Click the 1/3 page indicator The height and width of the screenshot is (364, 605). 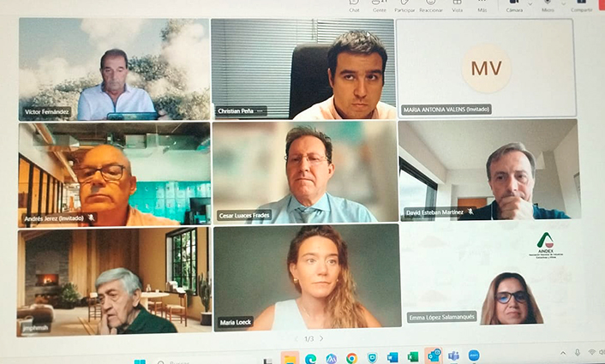click(x=308, y=338)
